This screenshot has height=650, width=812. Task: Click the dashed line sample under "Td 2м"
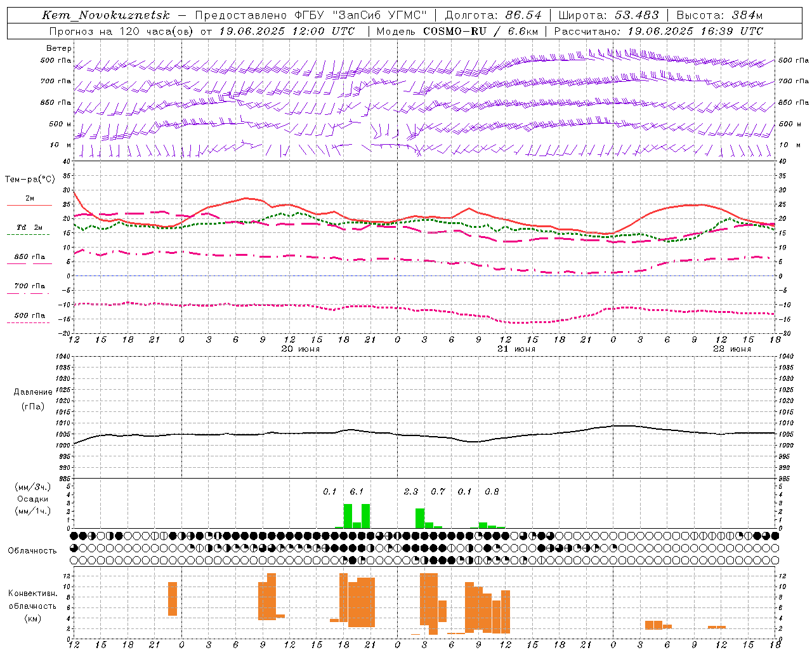pyautogui.click(x=28, y=235)
